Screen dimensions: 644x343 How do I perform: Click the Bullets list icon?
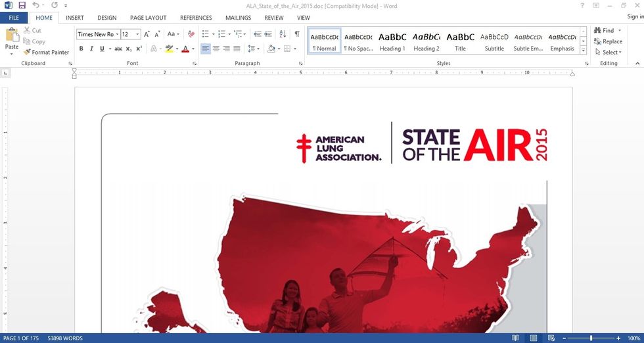tap(205, 34)
